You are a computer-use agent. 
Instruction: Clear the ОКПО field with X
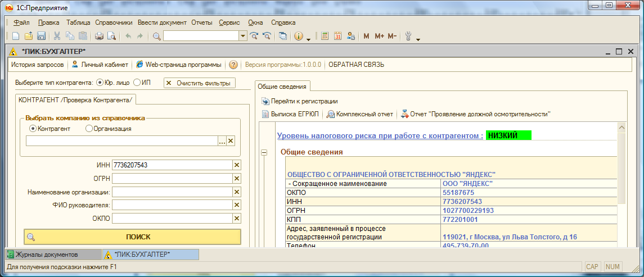tap(237, 219)
